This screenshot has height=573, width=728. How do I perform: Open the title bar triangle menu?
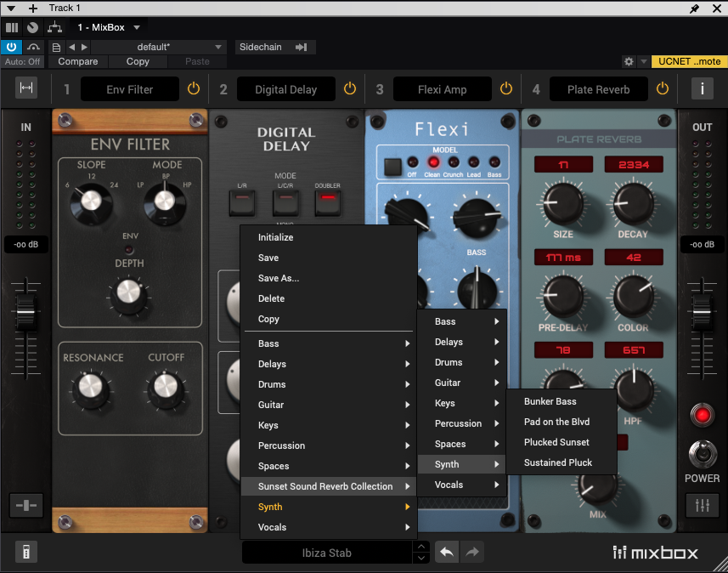point(11,9)
